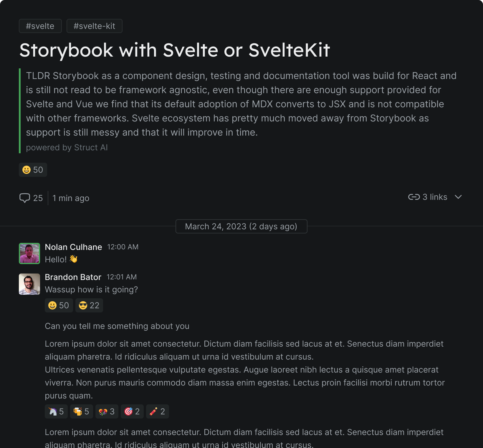
Task: Open the #svelte channel tag
Action: point(40,26)
